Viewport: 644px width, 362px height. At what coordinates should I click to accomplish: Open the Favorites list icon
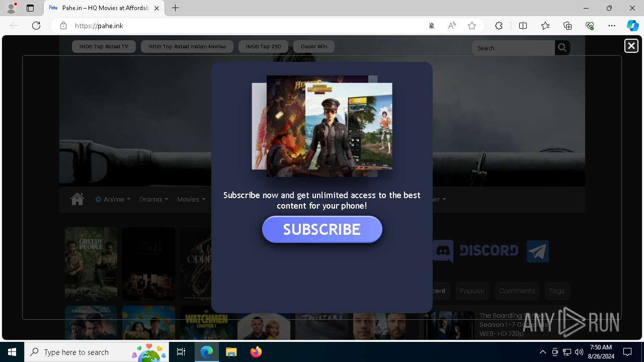(545, 26)
